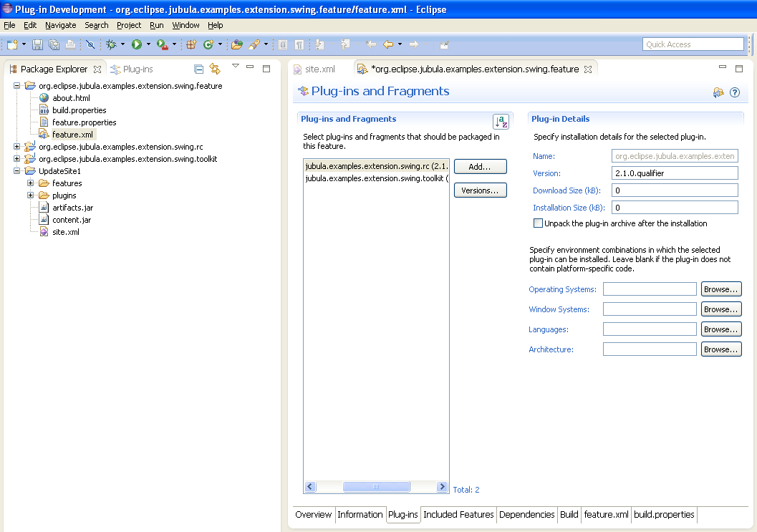The height and width of the screenshot is (532, 757).
Task: Expand the features folder
Action: pos(30,183)
